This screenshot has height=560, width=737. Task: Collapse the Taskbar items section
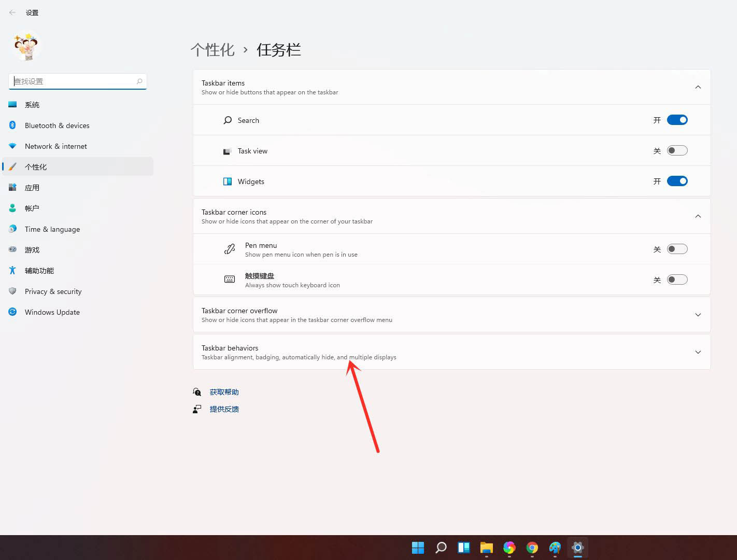(x=698, y=87)
